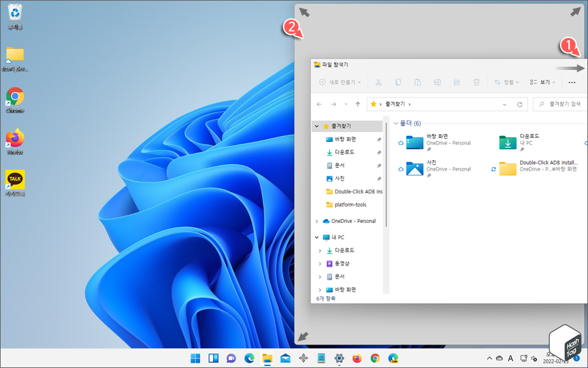Expand the OneDrive - Personal tree node
This screenshot has width=588, height=368.
(x=317, y=222)
